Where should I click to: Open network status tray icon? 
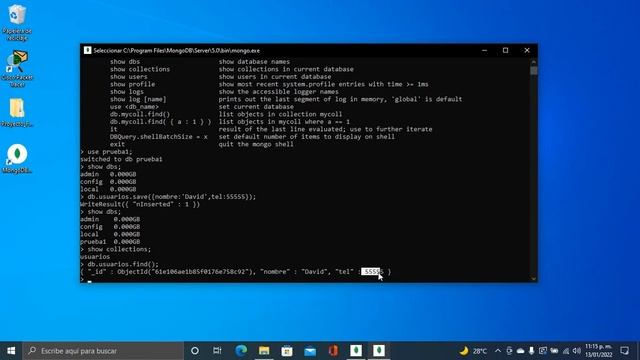pyautogui.click(x=566, y=351)
